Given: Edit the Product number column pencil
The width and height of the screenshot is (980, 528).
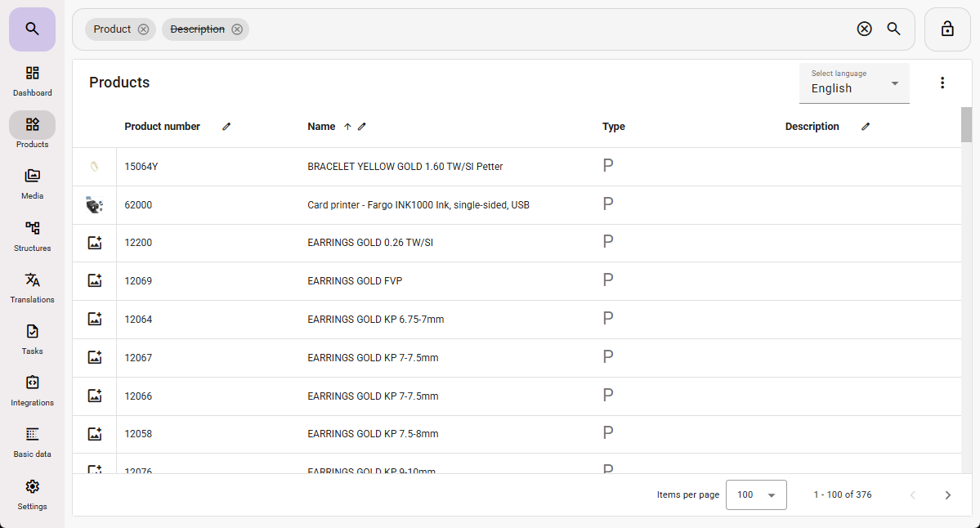Looking at the screenshot, I should click(226, 127).
